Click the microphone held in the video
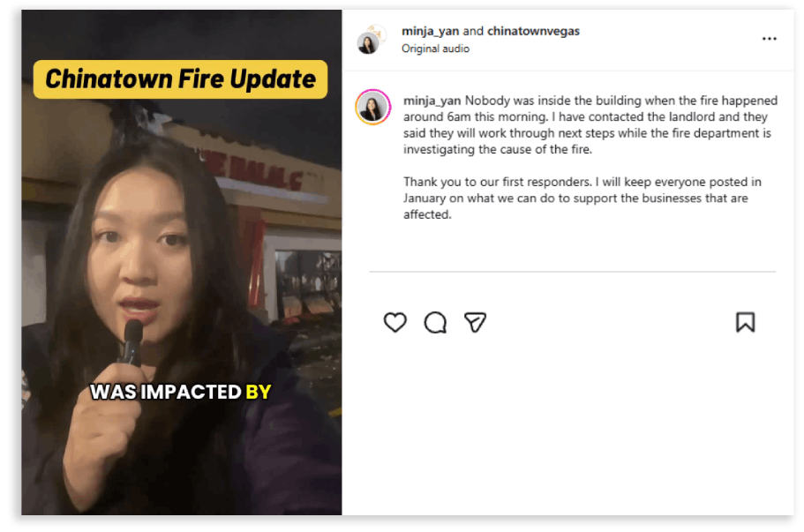The height and width of the screenshot is (532, 804). click(x=132, y=341)
